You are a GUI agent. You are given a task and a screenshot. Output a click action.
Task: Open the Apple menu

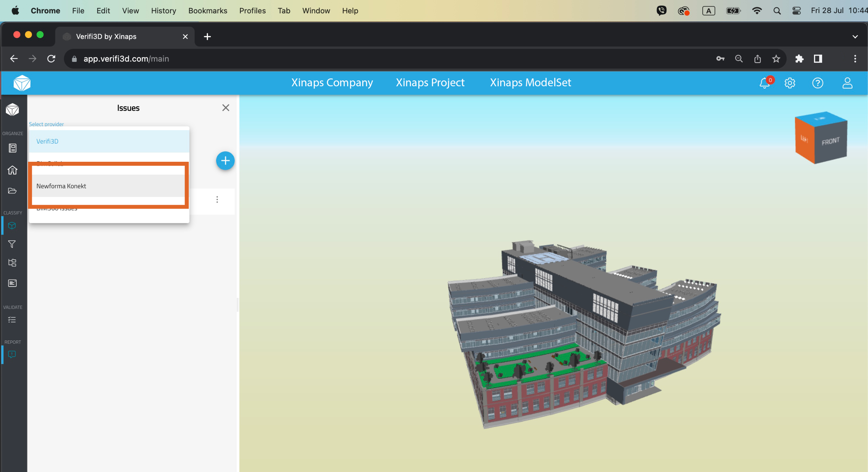16,11
